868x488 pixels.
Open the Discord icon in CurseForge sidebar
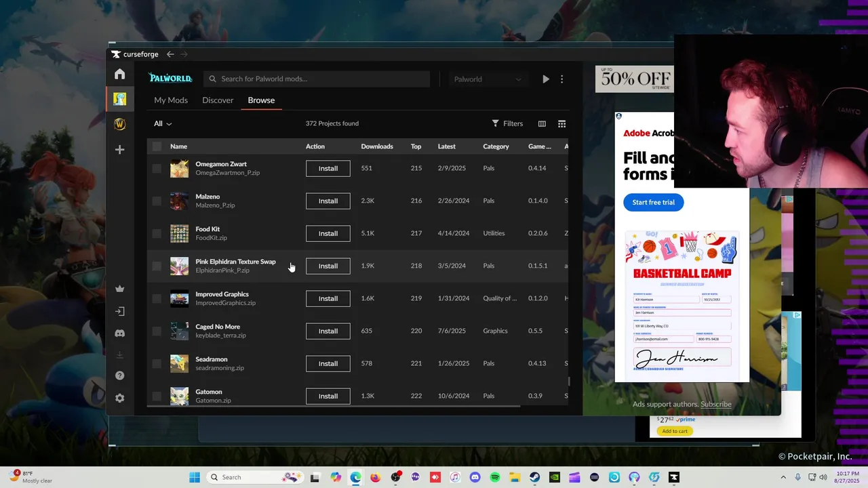point(120,333)
